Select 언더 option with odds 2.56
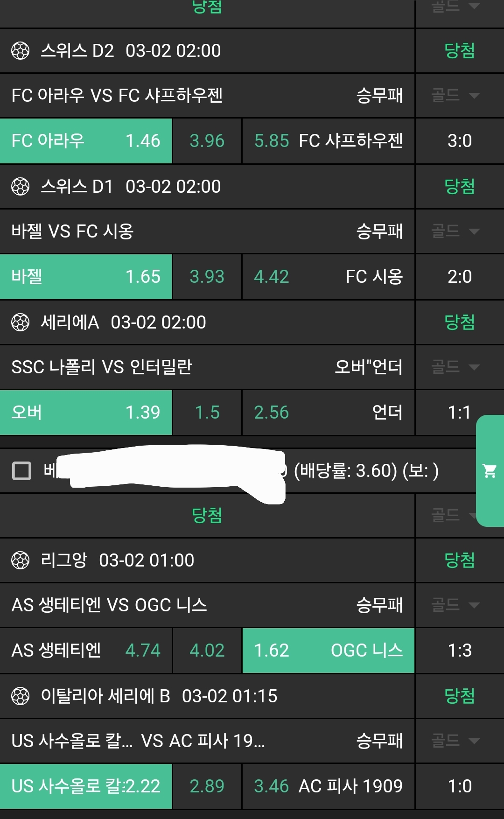 (x=328, y=413)
